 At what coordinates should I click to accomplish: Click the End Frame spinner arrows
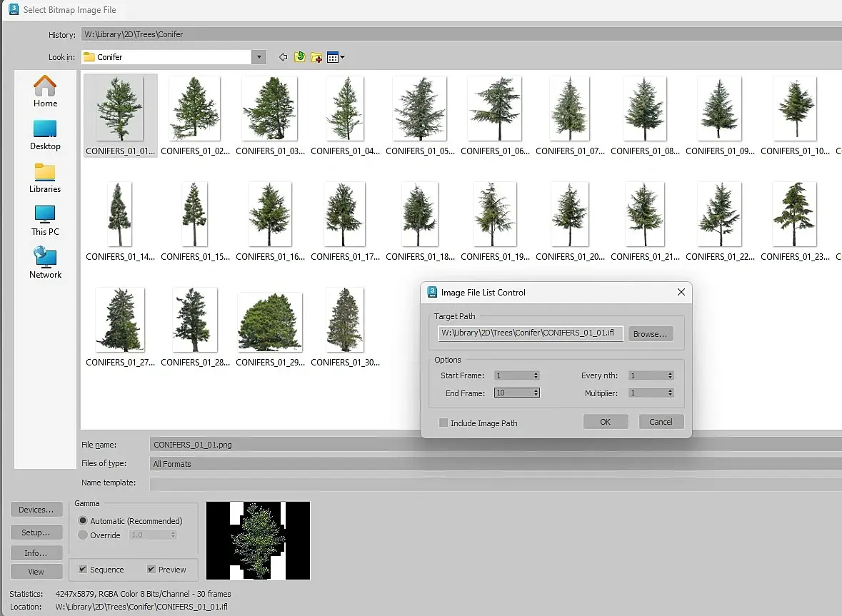tap(536, 393)
